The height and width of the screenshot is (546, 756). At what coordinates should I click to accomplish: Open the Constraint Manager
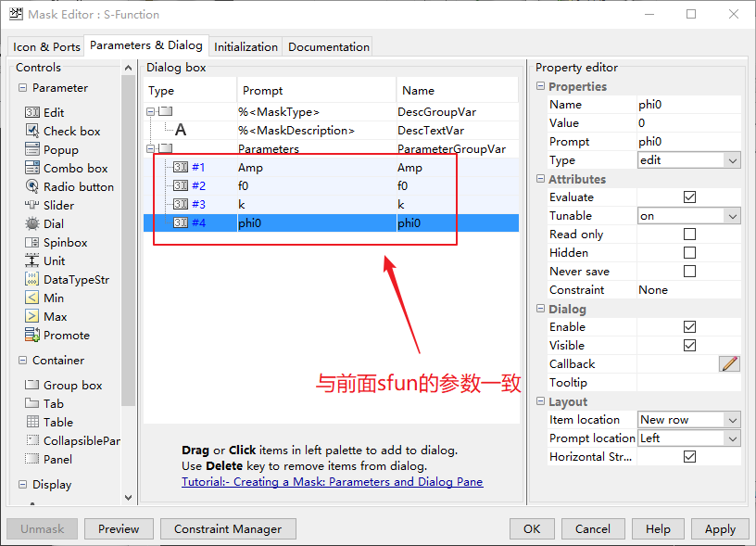[x=228, y=529]
